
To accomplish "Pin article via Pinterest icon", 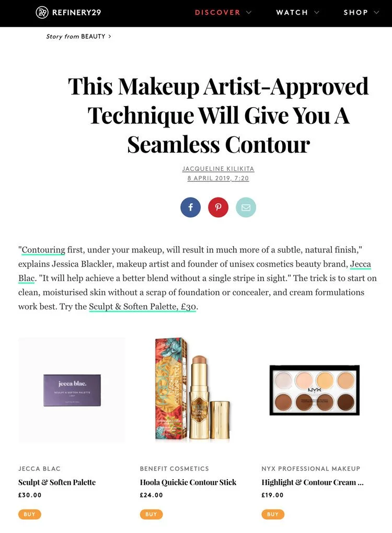I will pyautogui.click(x=218, y=207).
